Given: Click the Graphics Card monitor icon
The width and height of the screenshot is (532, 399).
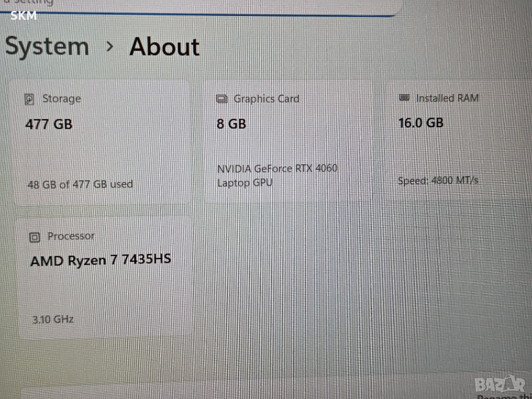Looking at the screenshot, I should pos(222,99).
